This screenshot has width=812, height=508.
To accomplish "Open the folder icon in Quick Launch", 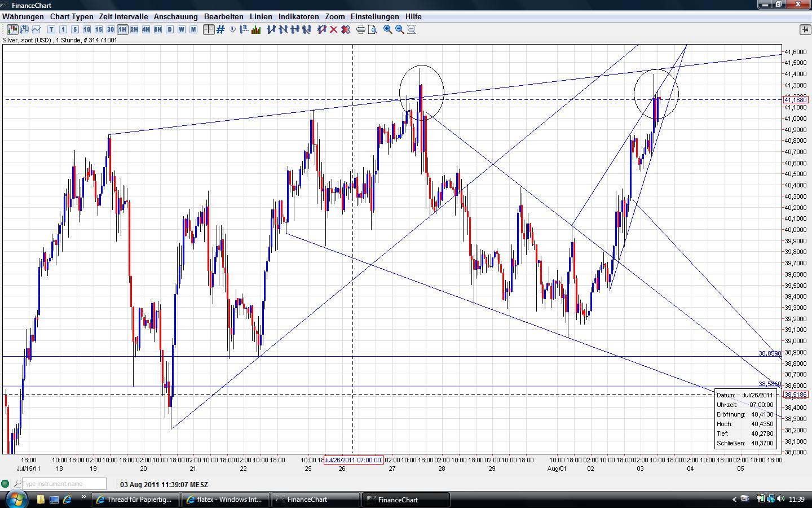I will click(x=41, y=500).
